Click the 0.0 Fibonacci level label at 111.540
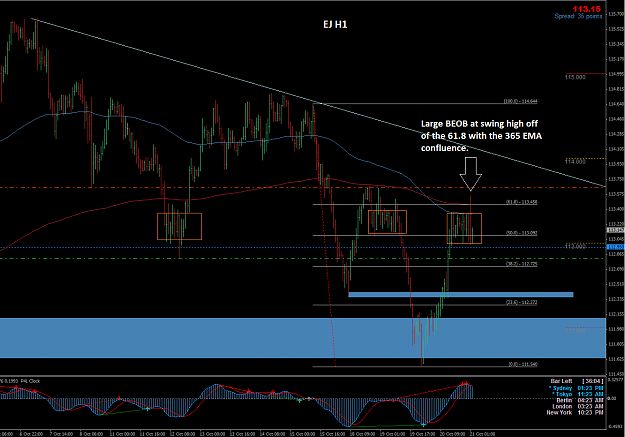This screenshot has height=437, width=625. click(x=523, y=364)
